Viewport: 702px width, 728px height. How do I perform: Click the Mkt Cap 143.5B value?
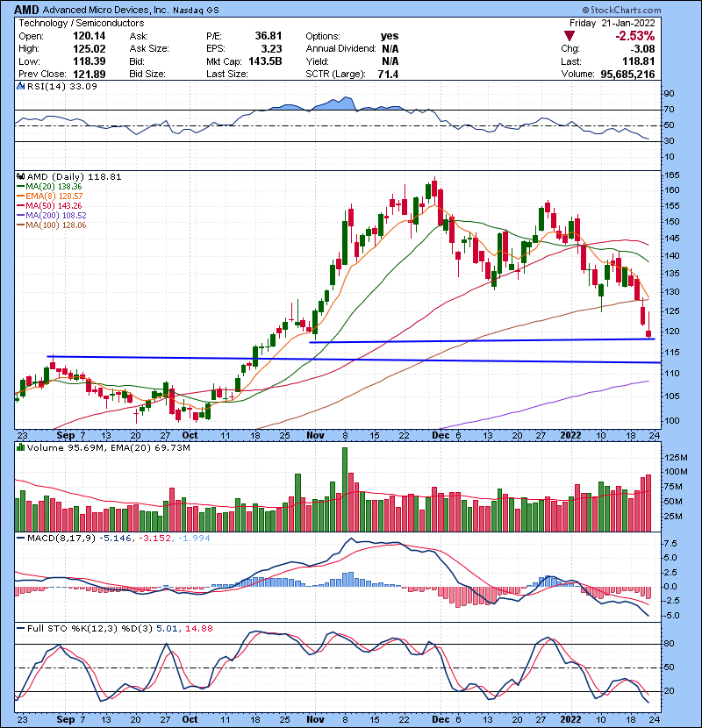coord(265,61)
